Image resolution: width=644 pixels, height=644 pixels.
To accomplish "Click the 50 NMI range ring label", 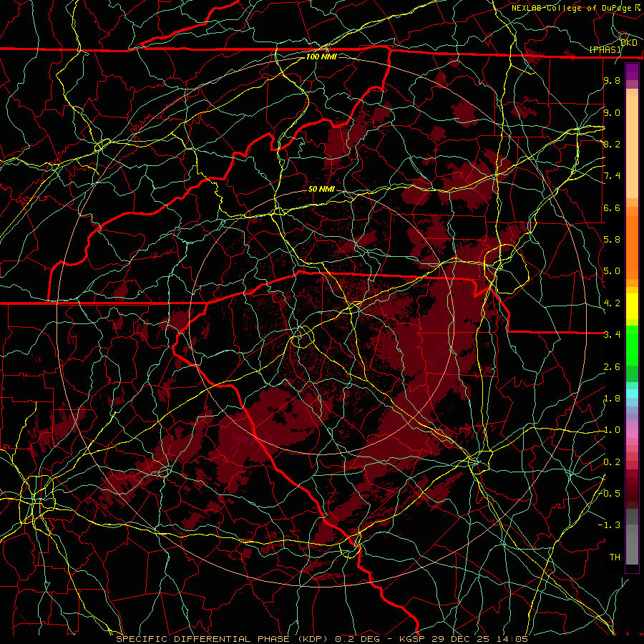I will (321, 189).
